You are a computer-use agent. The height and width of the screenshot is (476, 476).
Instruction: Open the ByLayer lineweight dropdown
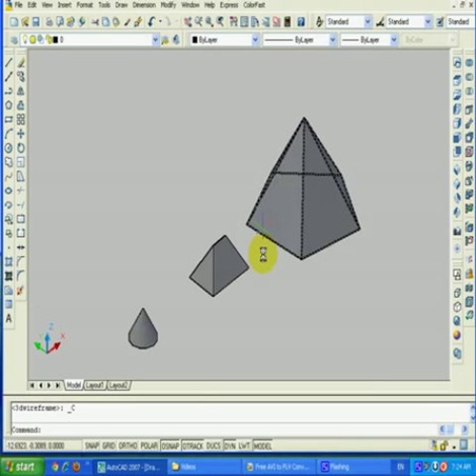(x=394, y=40)
